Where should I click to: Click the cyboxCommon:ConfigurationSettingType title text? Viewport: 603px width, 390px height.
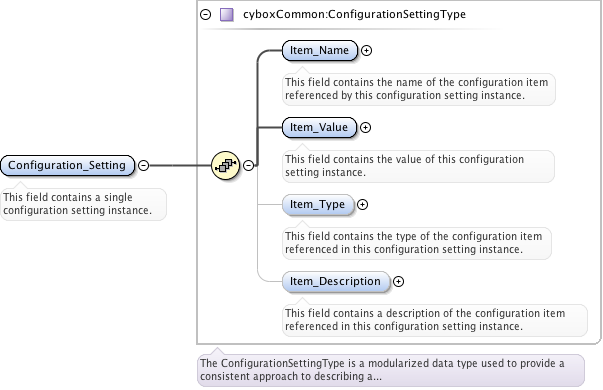(x=354, y=15)
